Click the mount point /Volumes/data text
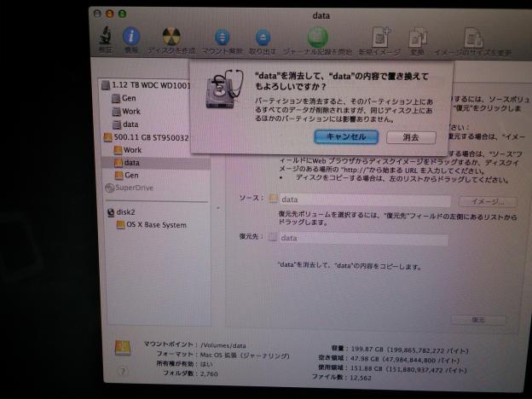Viewport: 532px width, 399px height. [223, 346]
